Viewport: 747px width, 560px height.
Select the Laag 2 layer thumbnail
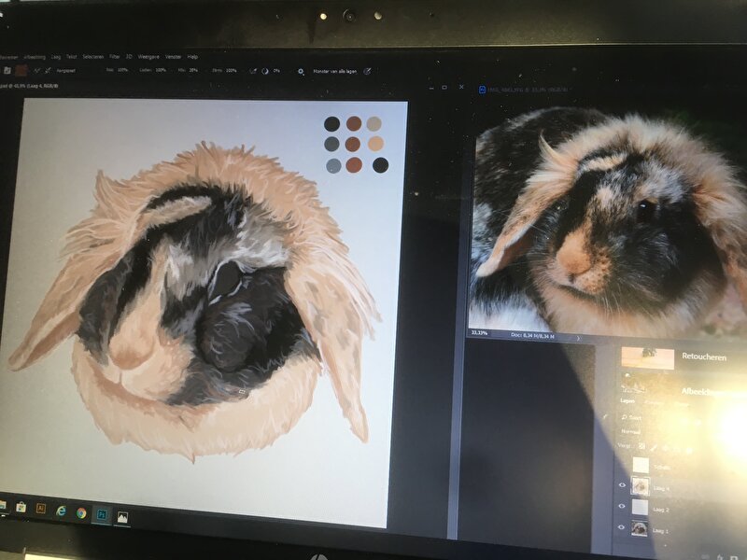(640, 507)
